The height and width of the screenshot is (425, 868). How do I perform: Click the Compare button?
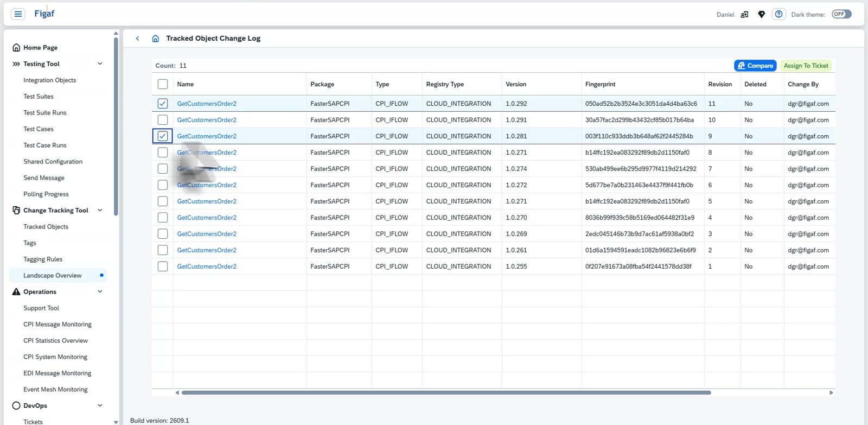click(x=755, y=66)
